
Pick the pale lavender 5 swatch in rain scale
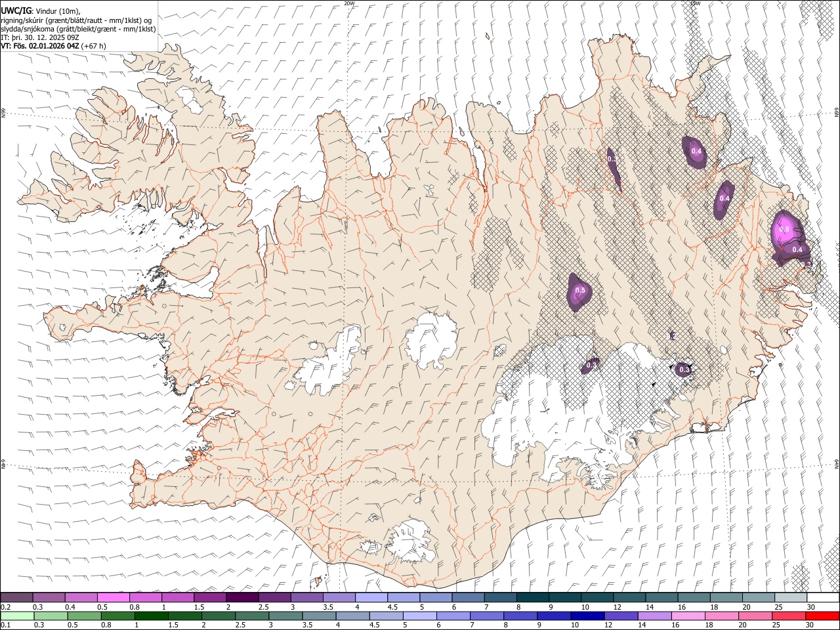pyautogui.click(x=419, y=616)
